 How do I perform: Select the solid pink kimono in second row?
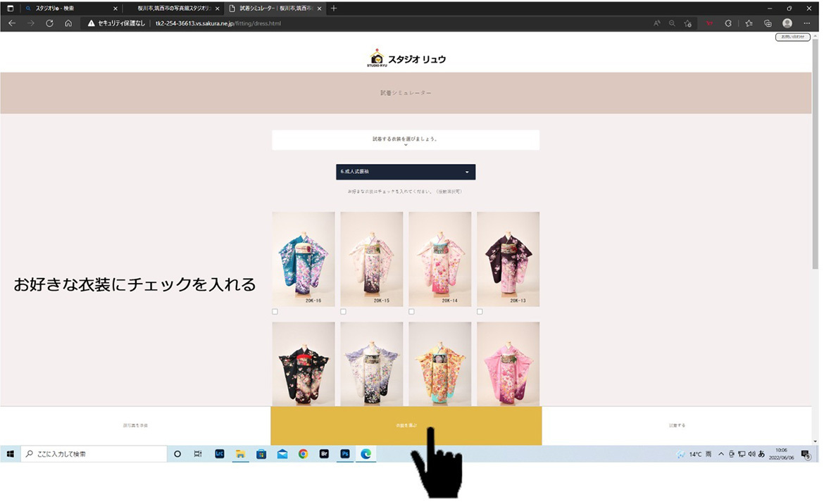508,365
